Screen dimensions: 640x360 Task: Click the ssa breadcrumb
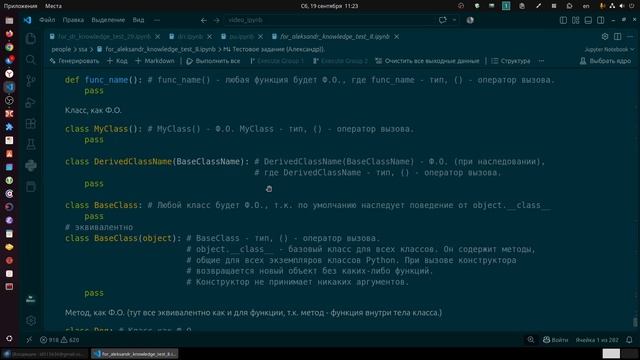click(x=83, y=49)
